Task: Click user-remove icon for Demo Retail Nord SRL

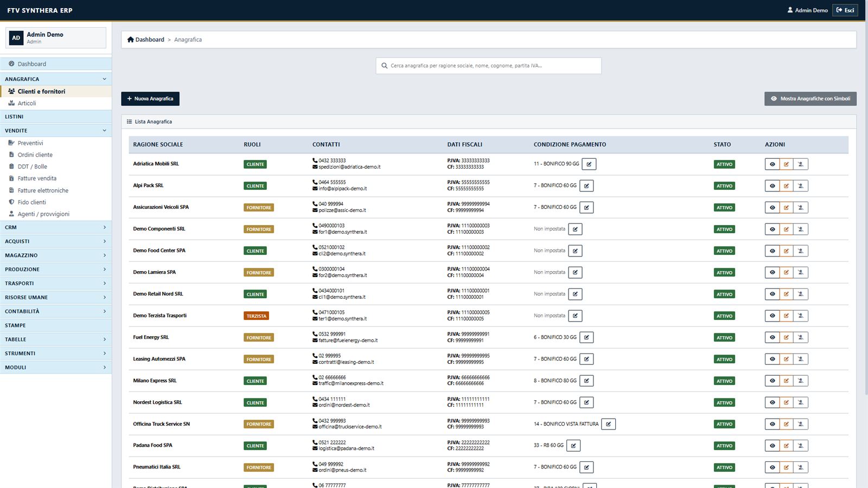Action: click(x=801, y=294)
